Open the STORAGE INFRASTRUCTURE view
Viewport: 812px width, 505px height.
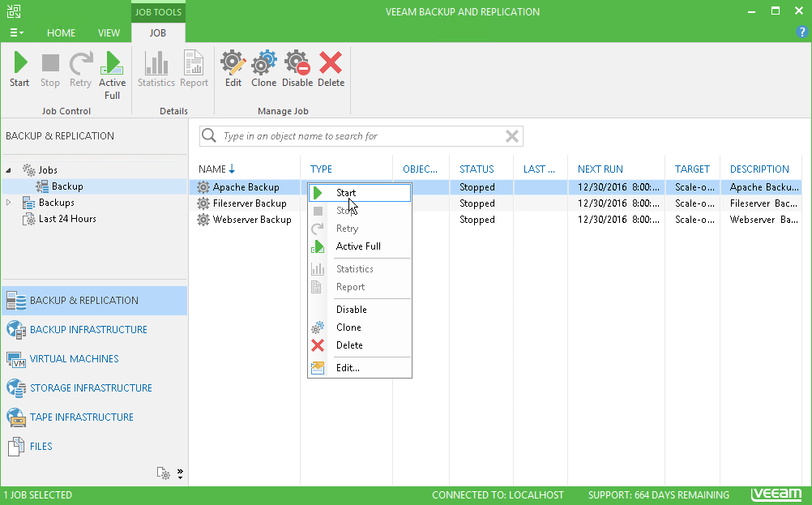pyautogui.click(x=95, y=388)
